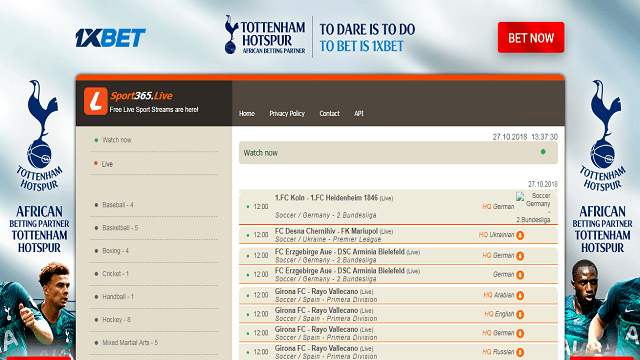The image size is (640, 360).
Task: Click the green indicator dot in Watch now bar
Action: point(543,152)
